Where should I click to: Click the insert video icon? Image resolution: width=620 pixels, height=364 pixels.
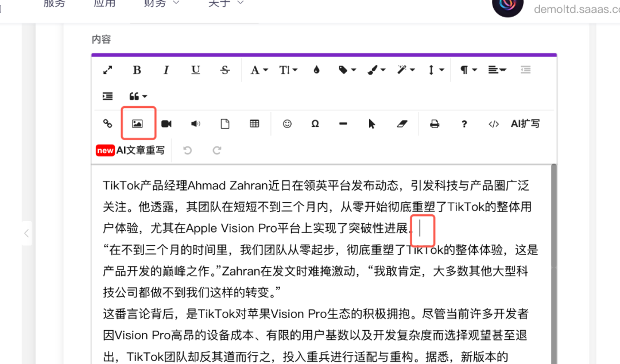(166, 123)
